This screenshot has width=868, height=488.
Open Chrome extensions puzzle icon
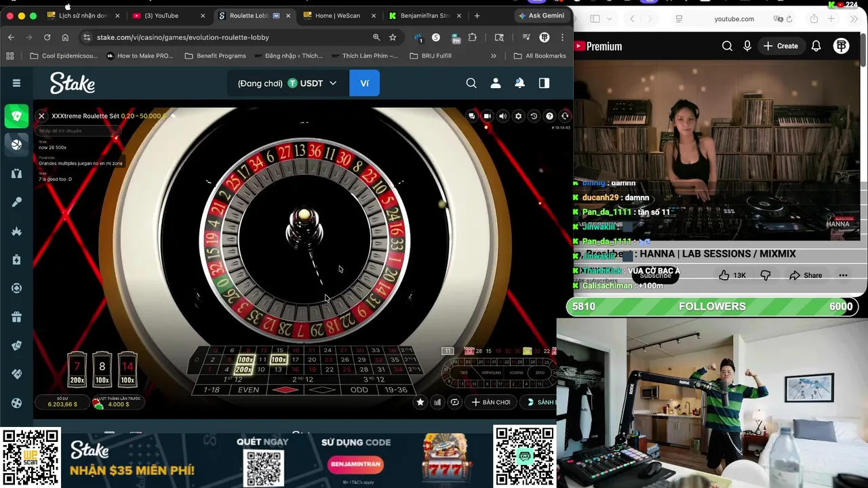pyautogui.click(x=473, y=37)
